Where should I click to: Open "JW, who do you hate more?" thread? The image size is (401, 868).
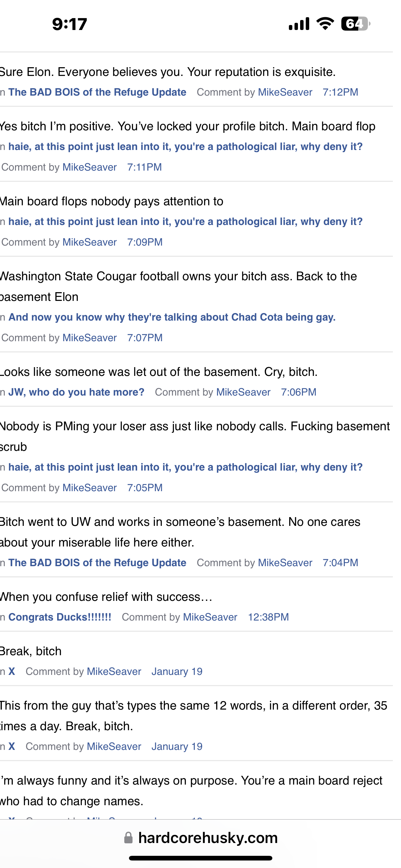[x=76, y=392]
